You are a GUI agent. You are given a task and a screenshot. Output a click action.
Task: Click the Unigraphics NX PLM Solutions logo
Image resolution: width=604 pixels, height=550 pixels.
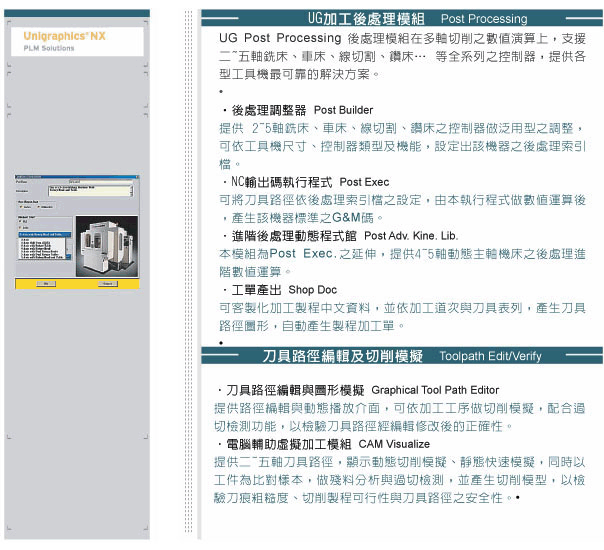(77, 41)
